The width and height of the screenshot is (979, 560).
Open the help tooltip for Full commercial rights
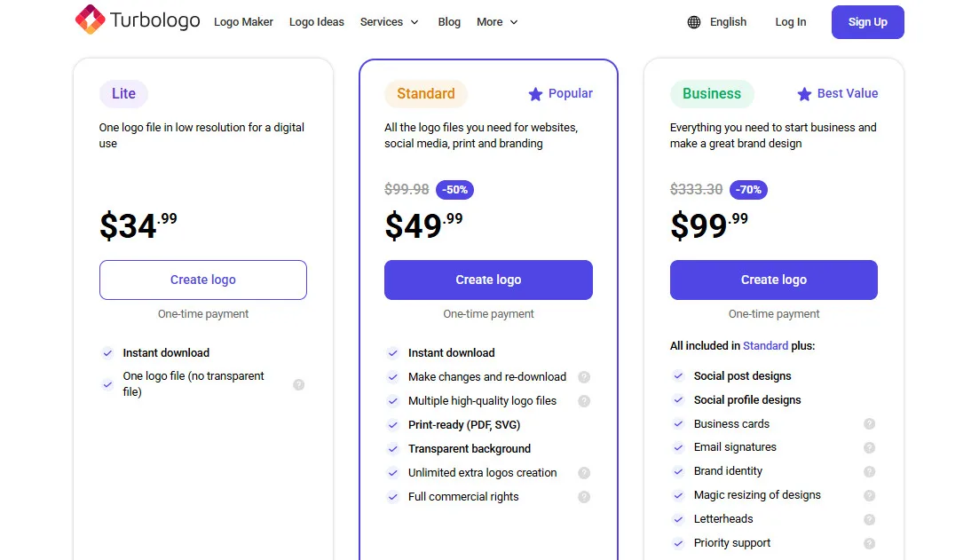tap(584, 497)
